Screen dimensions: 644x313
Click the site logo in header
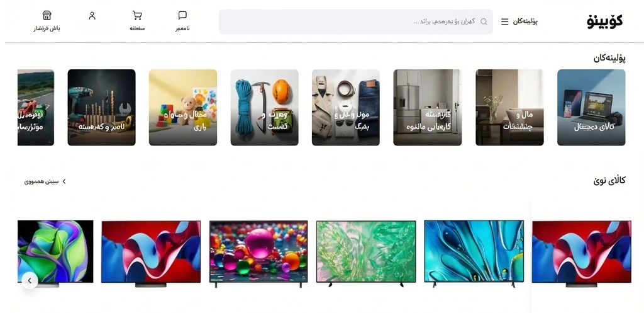(x=604, y=21)
